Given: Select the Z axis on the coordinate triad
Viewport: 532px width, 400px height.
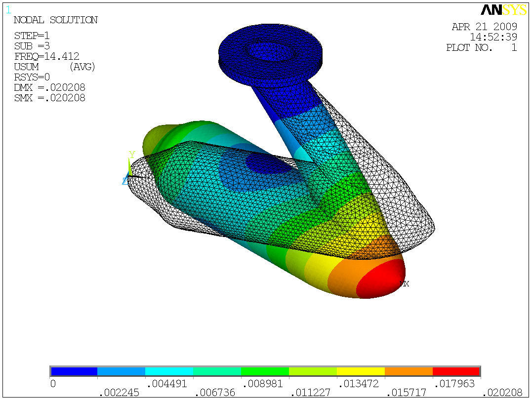Looking at the screenshot, I should coord(124,181).
